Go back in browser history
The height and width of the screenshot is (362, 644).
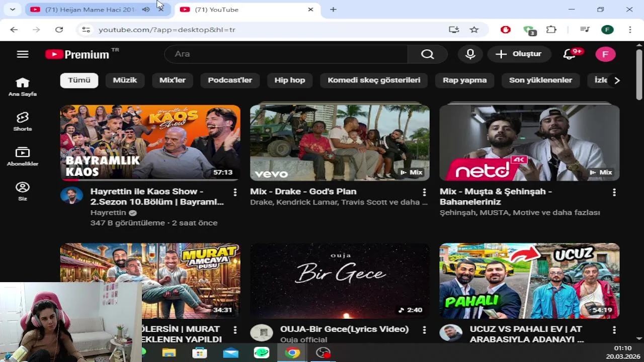tap(14, 30)
